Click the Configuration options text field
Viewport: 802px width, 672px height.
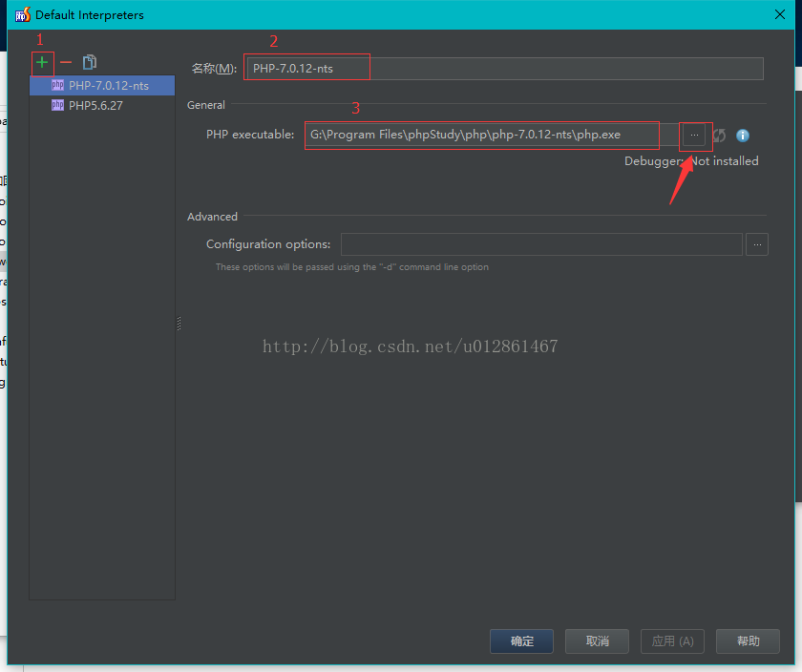pyautogui.click(x=541, y=244)
